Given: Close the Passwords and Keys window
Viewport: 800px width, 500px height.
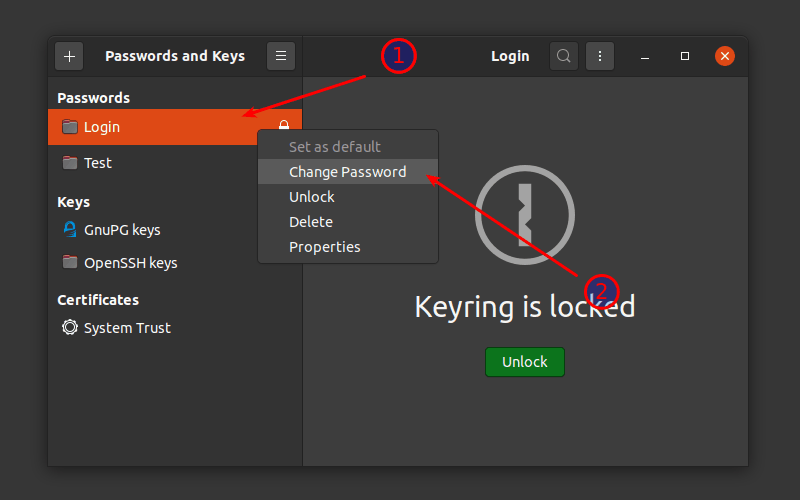Looking at the screenshot, I should coord(725,56).
